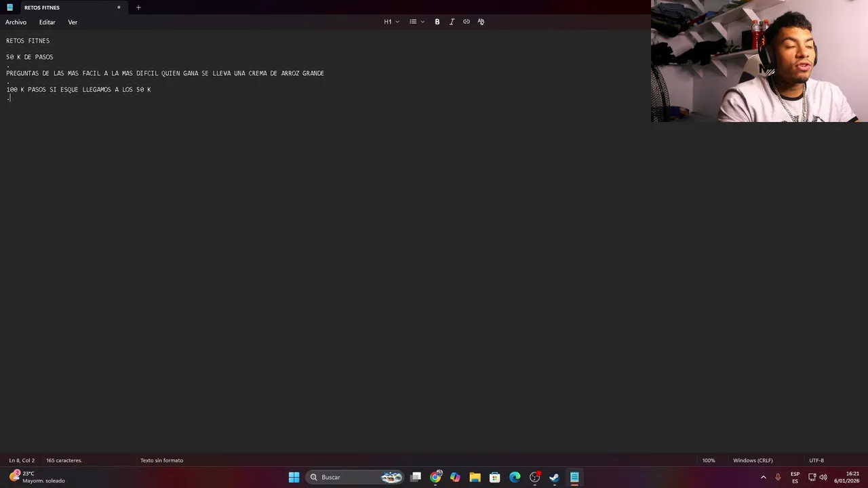The height and width of the screenshot is (488, 868).
Task: Open Google Chrome from the taskbar
Action: click(x=435, y=477)
